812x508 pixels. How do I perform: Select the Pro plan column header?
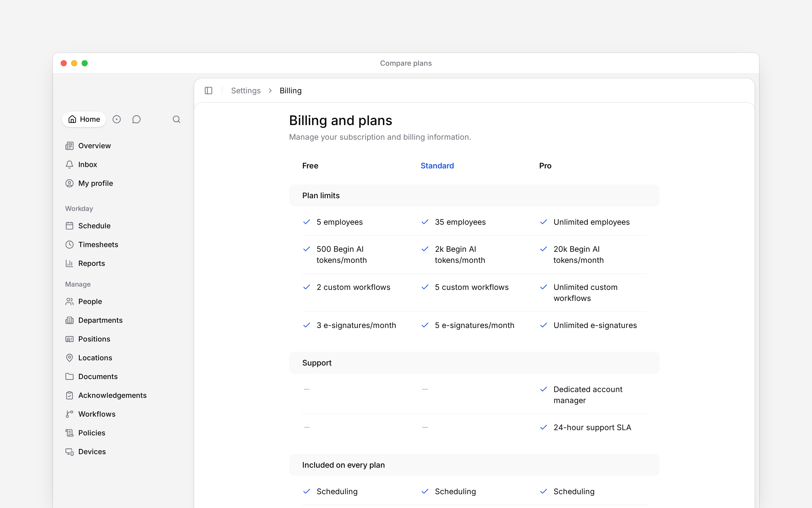click(x=545, y=166)
